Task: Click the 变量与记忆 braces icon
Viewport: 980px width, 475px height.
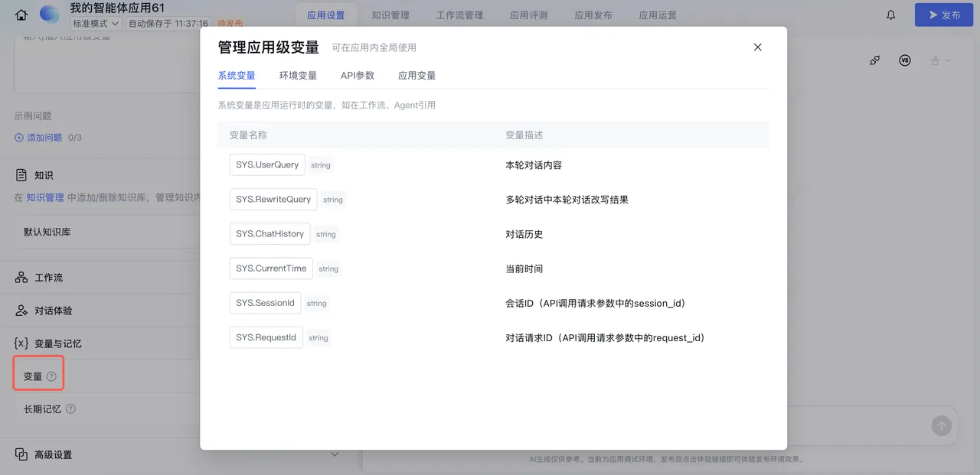Action: (21, 343)
